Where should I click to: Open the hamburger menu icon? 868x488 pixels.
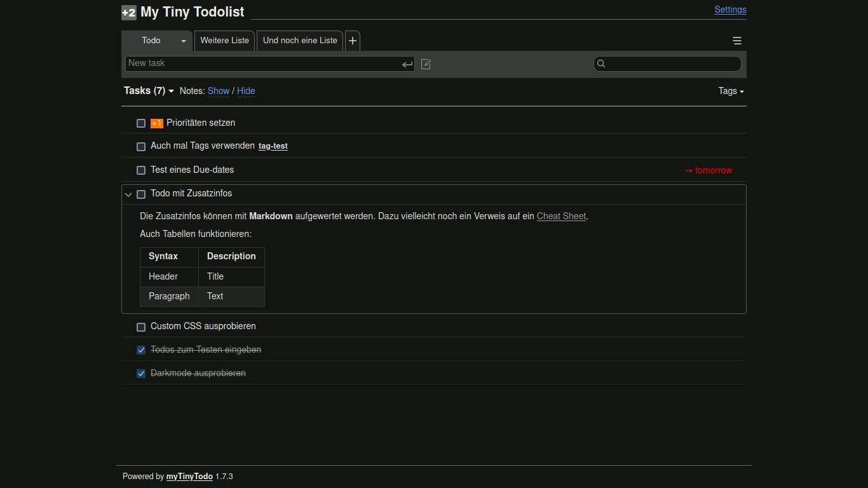(x=737, y=41)
